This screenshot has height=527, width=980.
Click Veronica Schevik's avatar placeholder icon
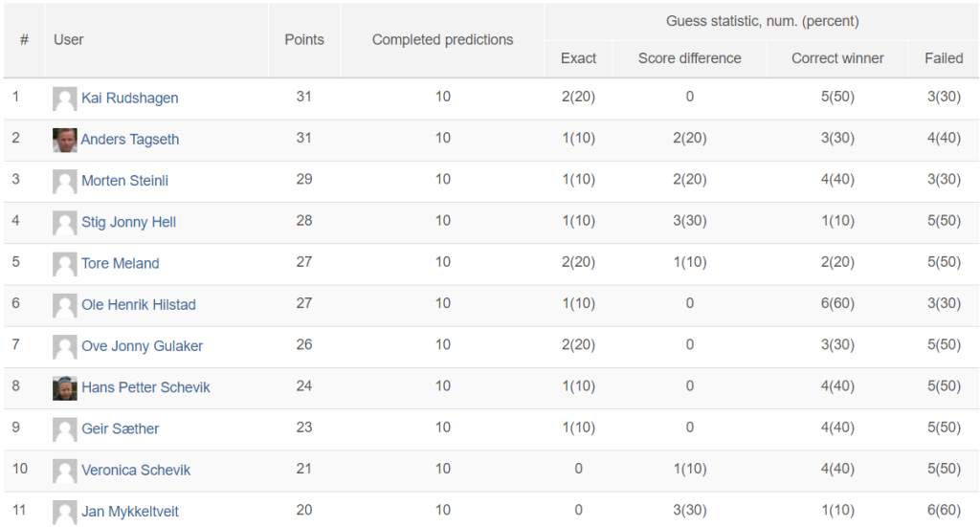click(x=64, y=471)
